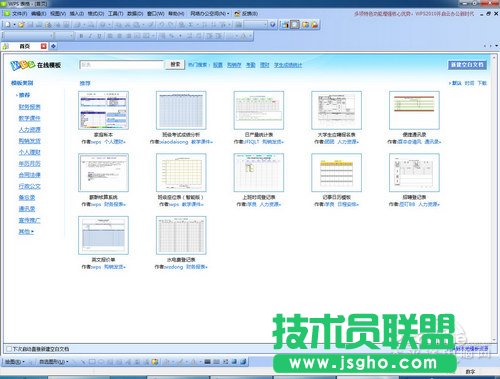Click the 新建空白文档 button
This screenshot has height=379, width=500.
467,65
